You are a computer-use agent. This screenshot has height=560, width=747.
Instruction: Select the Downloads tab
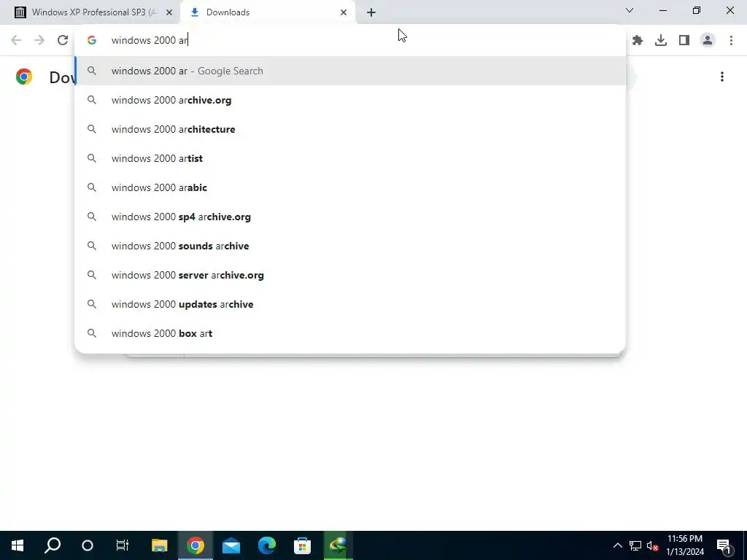click(268, 12)
